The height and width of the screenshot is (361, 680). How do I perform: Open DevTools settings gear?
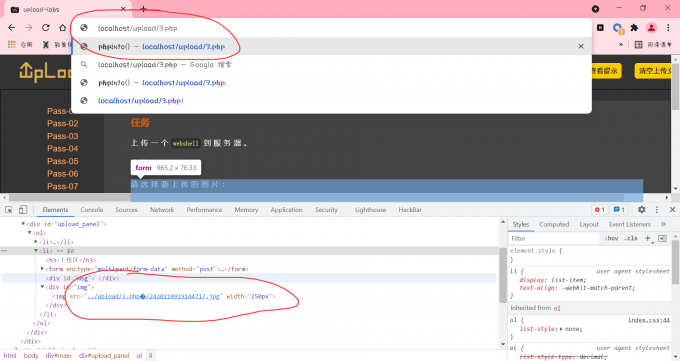[641, 210]
